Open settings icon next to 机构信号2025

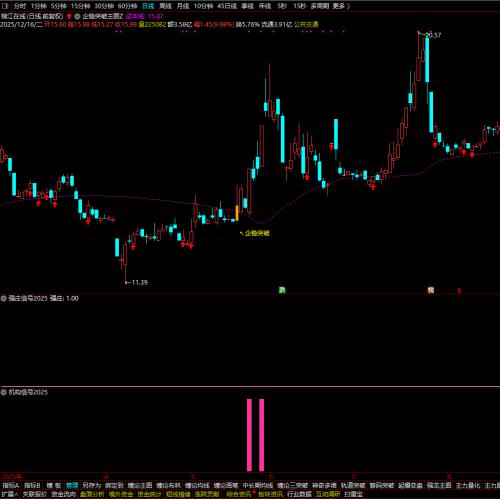pos(4,392)
